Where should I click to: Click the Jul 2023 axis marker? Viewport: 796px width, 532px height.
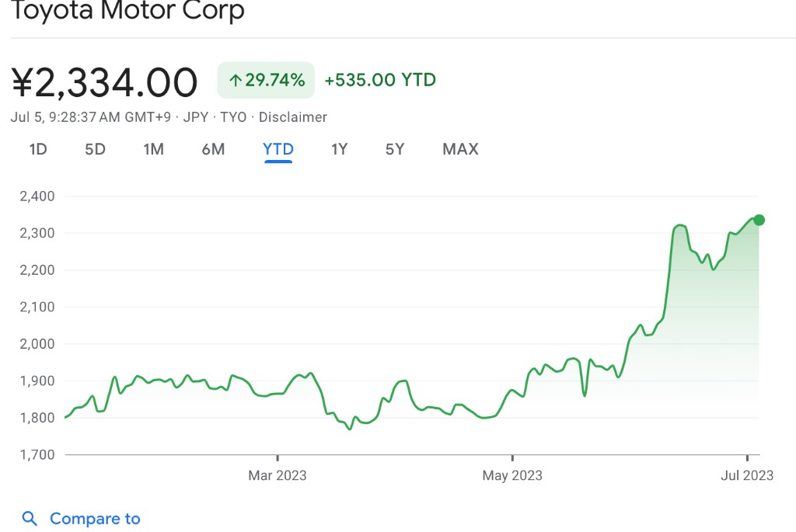click(x=748, y=475)
